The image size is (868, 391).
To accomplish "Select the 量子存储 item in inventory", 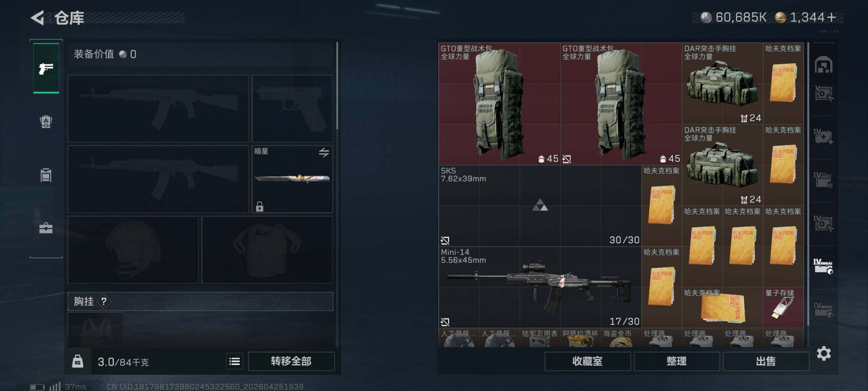I will [783, 307].
